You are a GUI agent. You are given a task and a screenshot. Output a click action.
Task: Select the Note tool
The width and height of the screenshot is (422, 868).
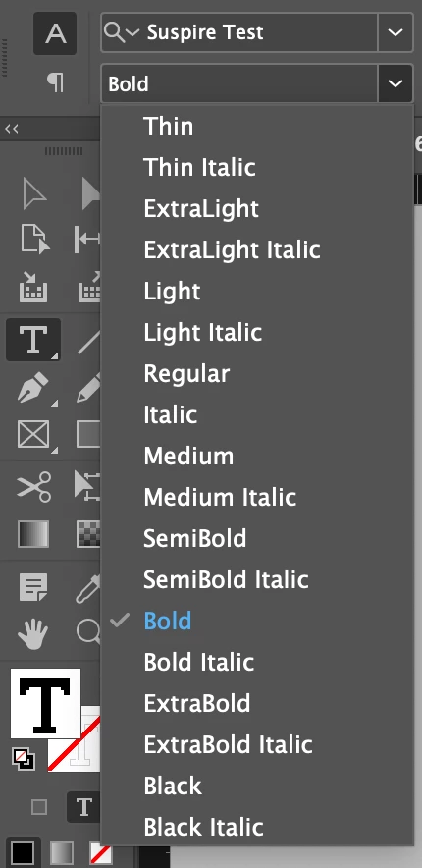coord(33,587)
